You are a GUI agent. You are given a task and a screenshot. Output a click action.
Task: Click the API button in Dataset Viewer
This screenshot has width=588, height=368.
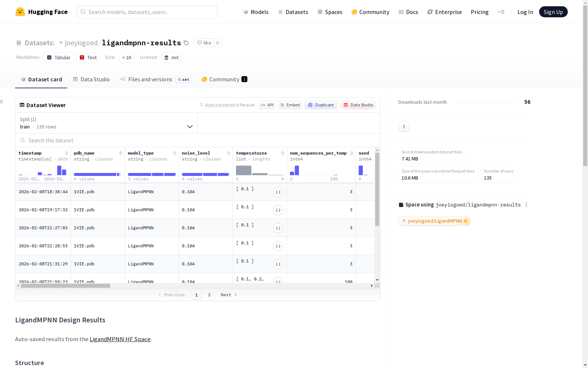(x=267, y=105)
